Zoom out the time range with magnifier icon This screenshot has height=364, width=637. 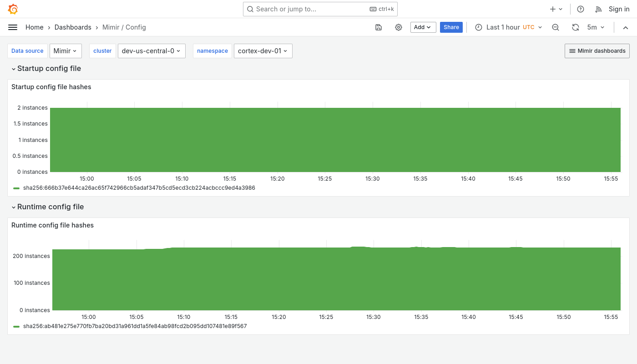(x=556, y=27)
